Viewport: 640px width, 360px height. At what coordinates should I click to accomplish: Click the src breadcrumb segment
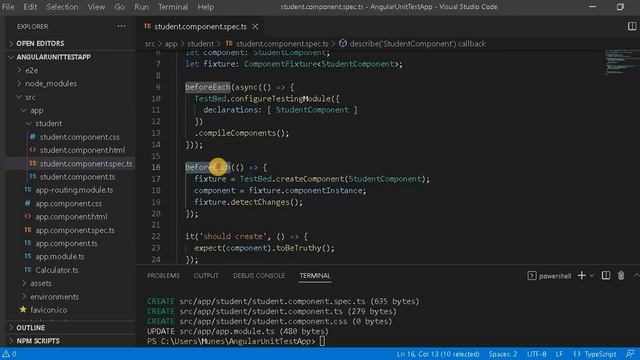(x=150, y=44)
